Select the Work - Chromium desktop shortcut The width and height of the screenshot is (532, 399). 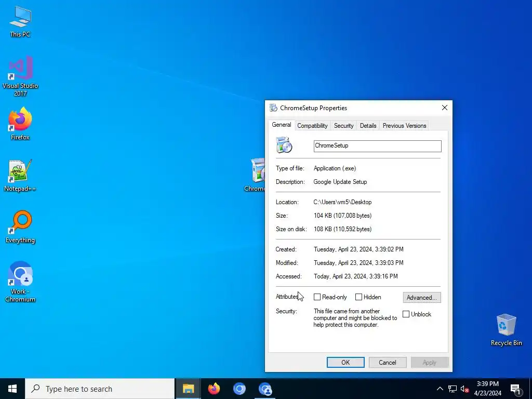[x=20, y=281]
